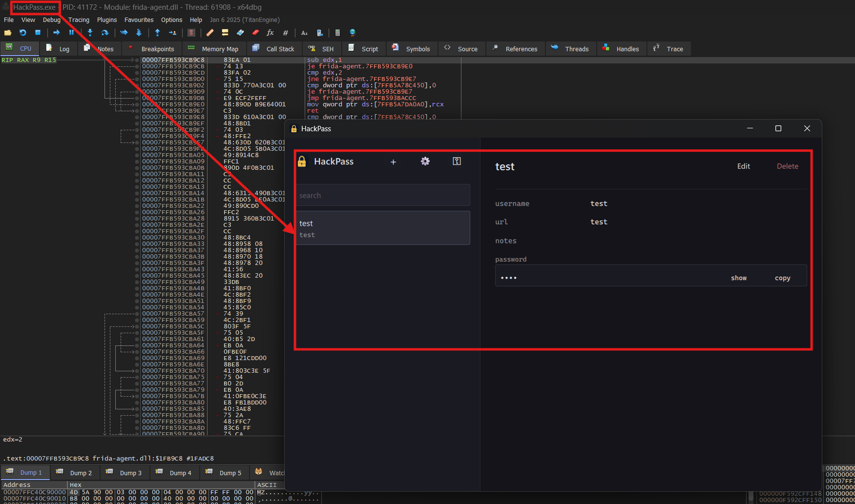855x504 pixels.
Task: Select the Dump 5 tab
Action: tap(224, 473)
